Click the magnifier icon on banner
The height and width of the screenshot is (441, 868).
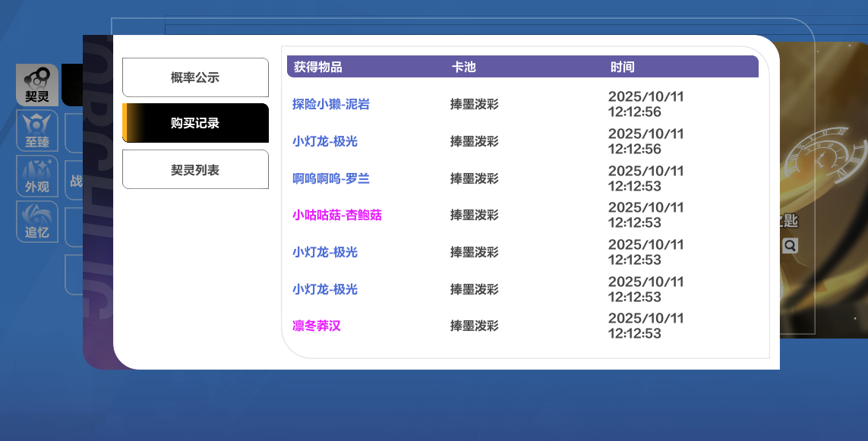[790, 245]
